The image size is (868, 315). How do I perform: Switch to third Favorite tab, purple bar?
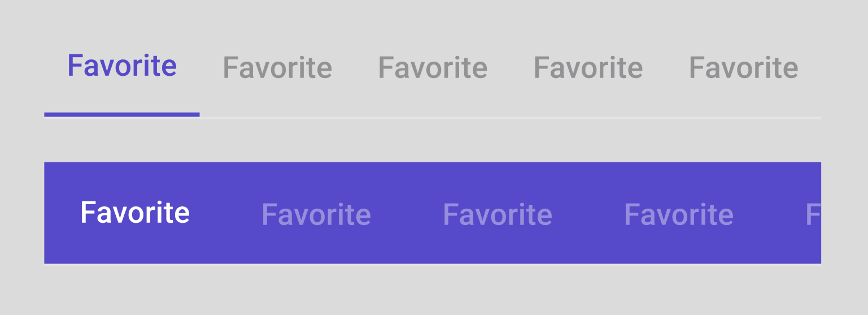coord(498,215)
